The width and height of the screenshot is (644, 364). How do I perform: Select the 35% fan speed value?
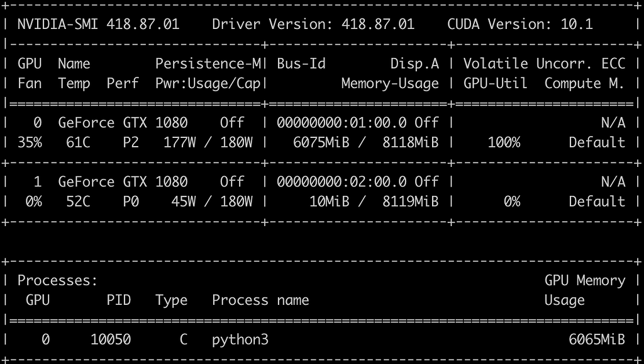point(30,142)
